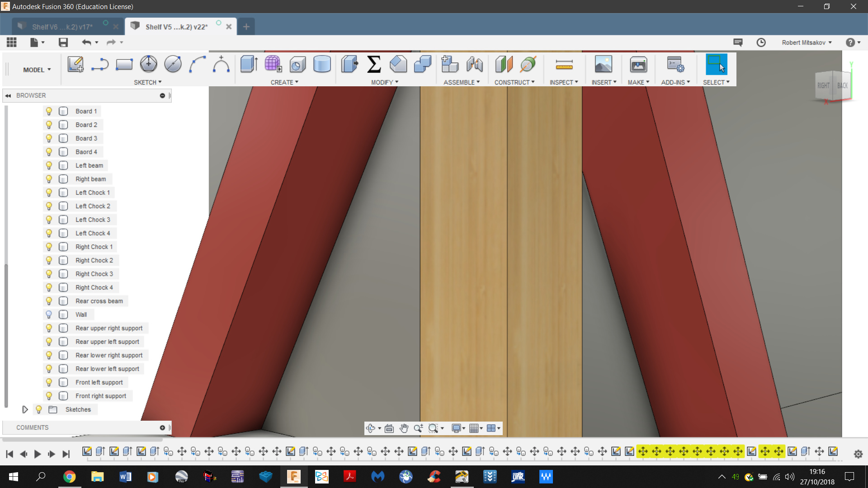Open the CREATE dropdown menu

(284, 82)
